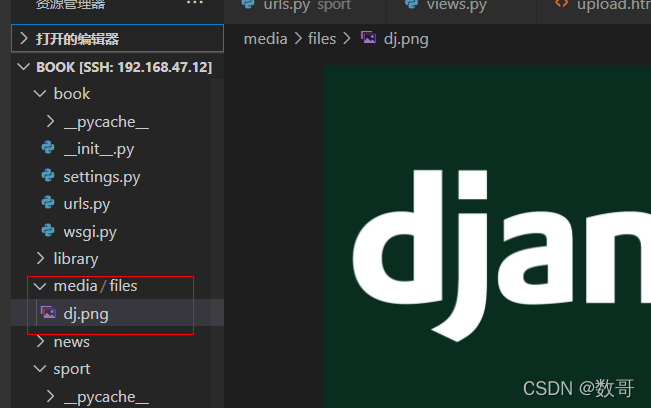Click the django logo image preview

(x=487, y=236)
